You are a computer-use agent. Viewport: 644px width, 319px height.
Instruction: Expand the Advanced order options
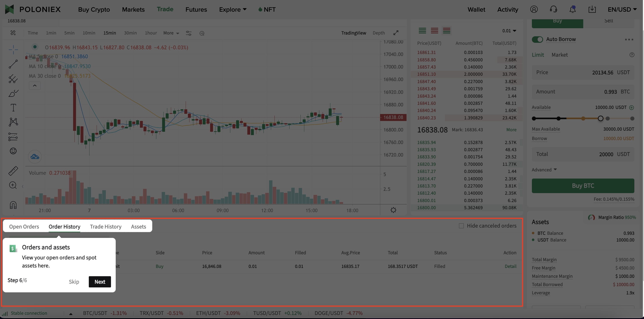pos(544,169)
